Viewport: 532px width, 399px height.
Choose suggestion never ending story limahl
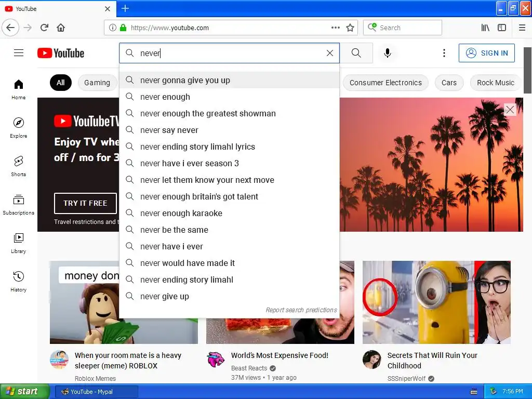click(229, 280)
